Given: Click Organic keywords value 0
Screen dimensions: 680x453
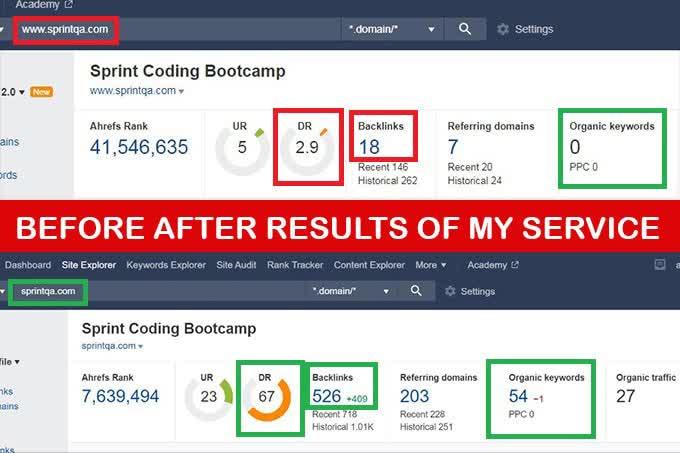Looking at the screenshot, I should coord(575,147).
